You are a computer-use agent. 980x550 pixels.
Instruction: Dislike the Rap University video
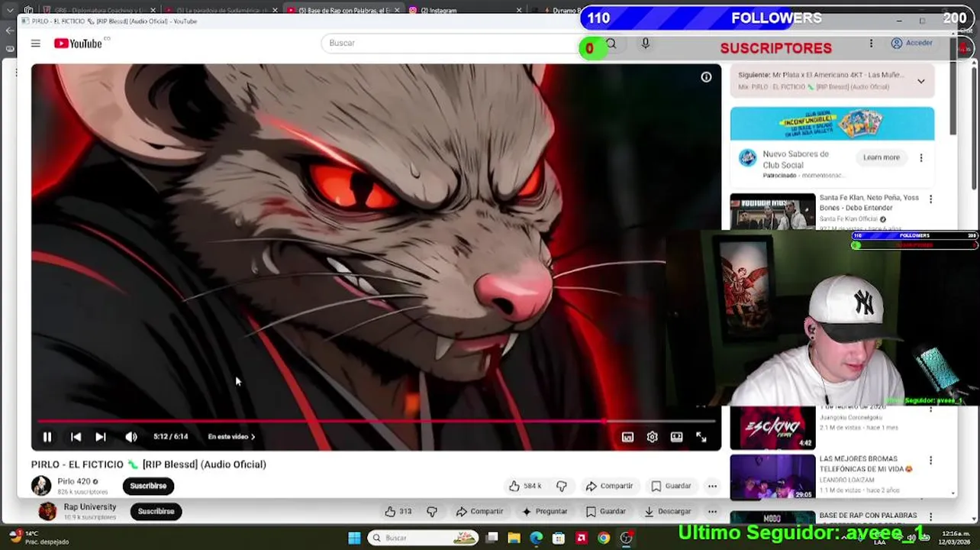432,512
